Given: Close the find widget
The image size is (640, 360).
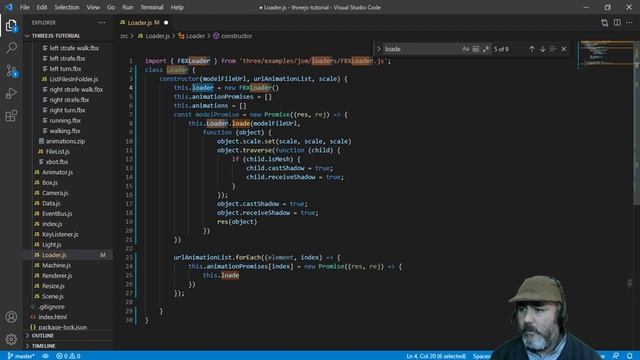Looking at the screenshot, I should (564, 49).
